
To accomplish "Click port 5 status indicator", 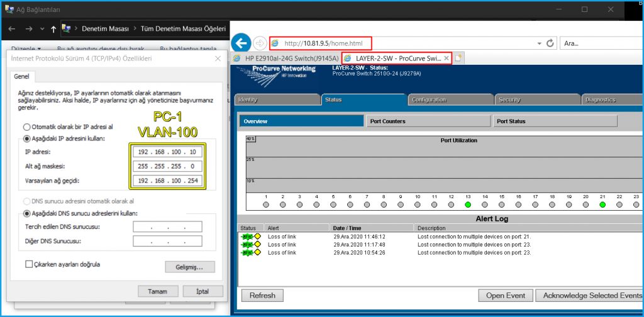I will tap(333, 204).
